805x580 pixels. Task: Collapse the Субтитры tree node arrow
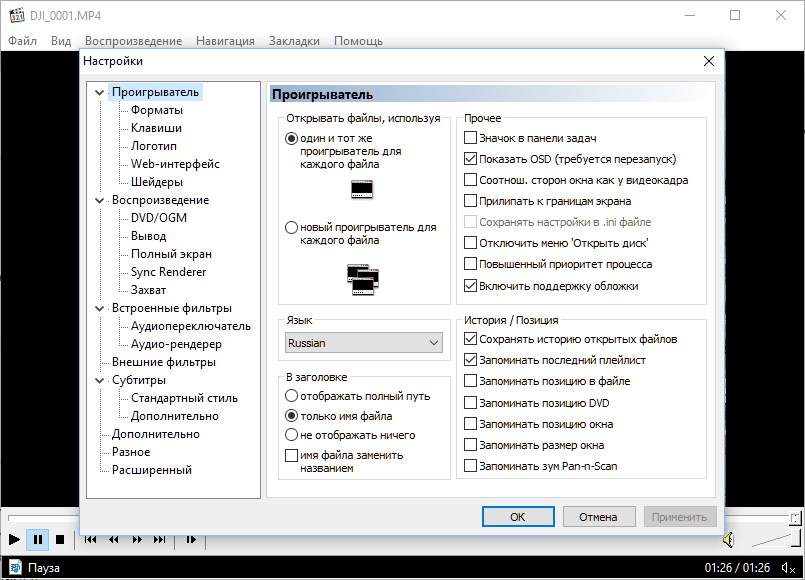pyautogui.click(x=100, y=380)
